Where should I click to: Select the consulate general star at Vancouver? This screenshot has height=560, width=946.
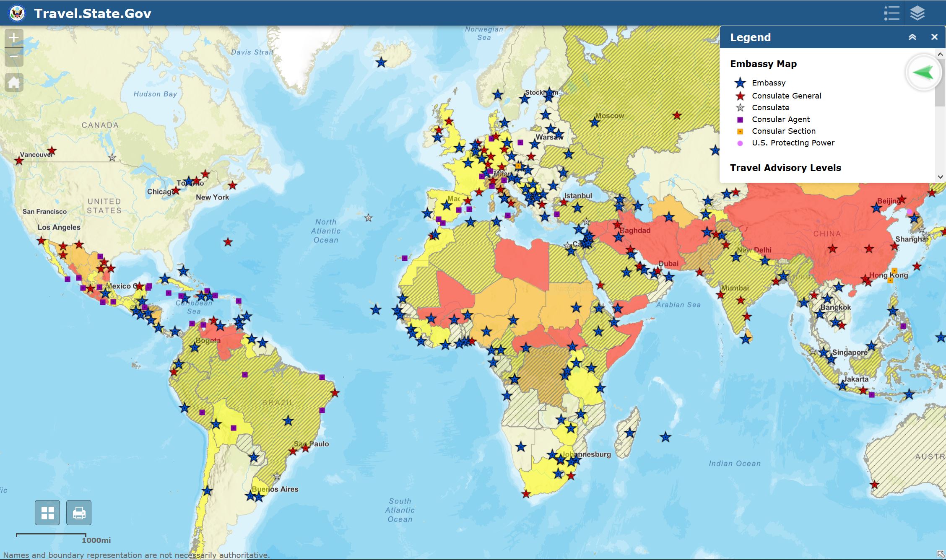point(19,161)
